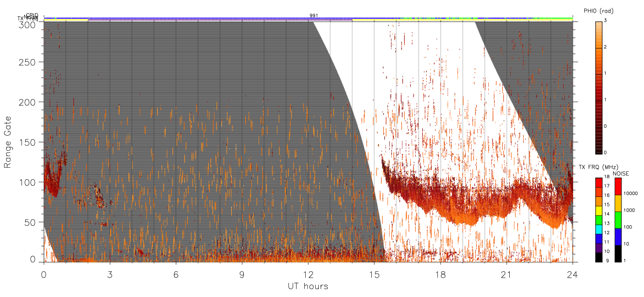Click the 18 tick on the UT hours axis
This screenshot has height=297, width=644.
(x=440, y=274)
